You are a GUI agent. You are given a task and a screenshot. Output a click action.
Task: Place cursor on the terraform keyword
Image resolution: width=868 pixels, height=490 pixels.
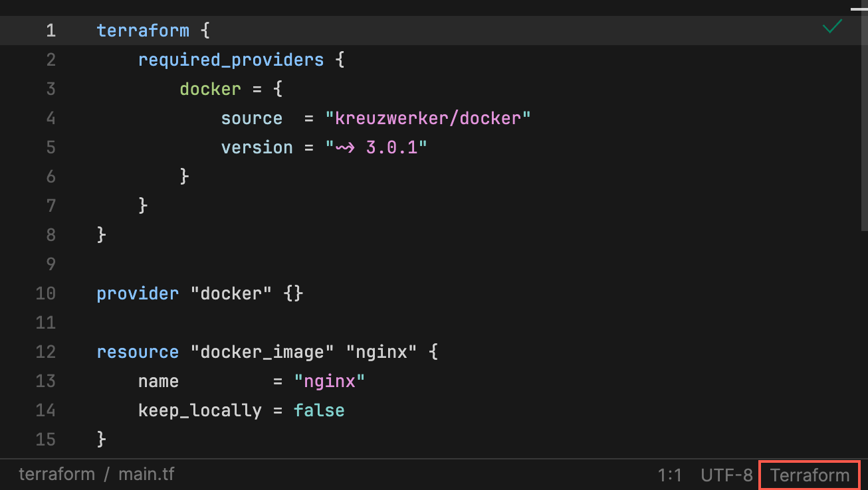(143, 30)
